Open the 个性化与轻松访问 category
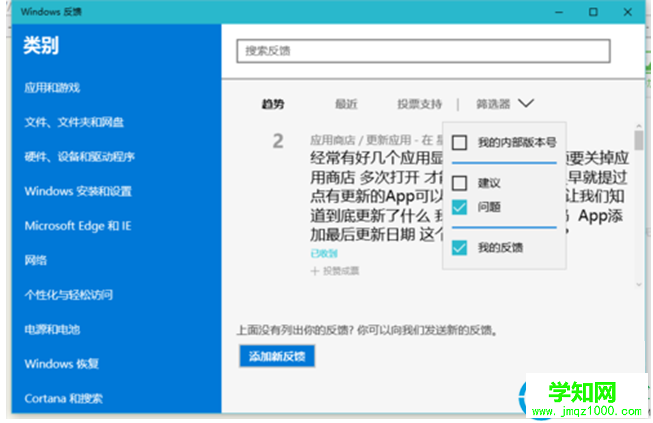 point(69,295)
